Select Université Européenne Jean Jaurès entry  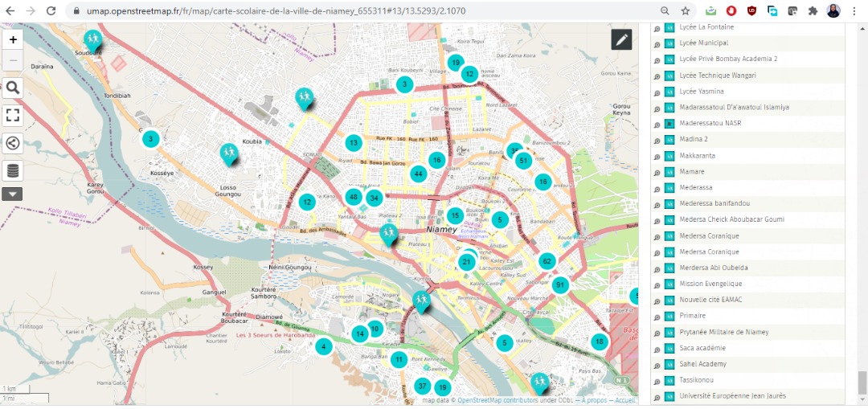click(x=732, y=396)
